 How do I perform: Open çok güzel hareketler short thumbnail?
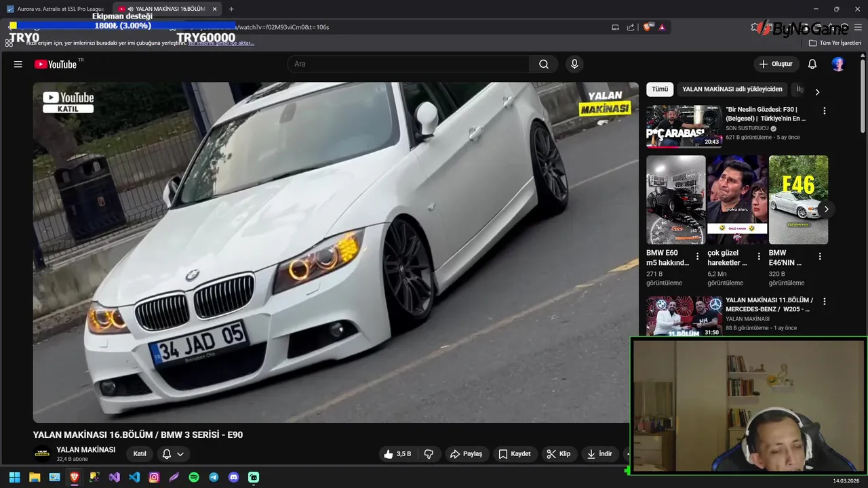(737, 200)
